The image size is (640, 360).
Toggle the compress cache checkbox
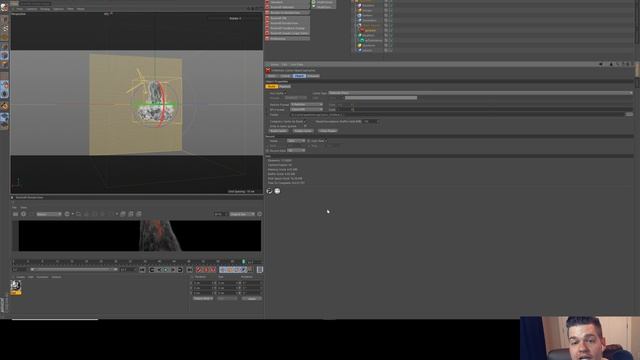pyautogui.click(x=306, y=121)
